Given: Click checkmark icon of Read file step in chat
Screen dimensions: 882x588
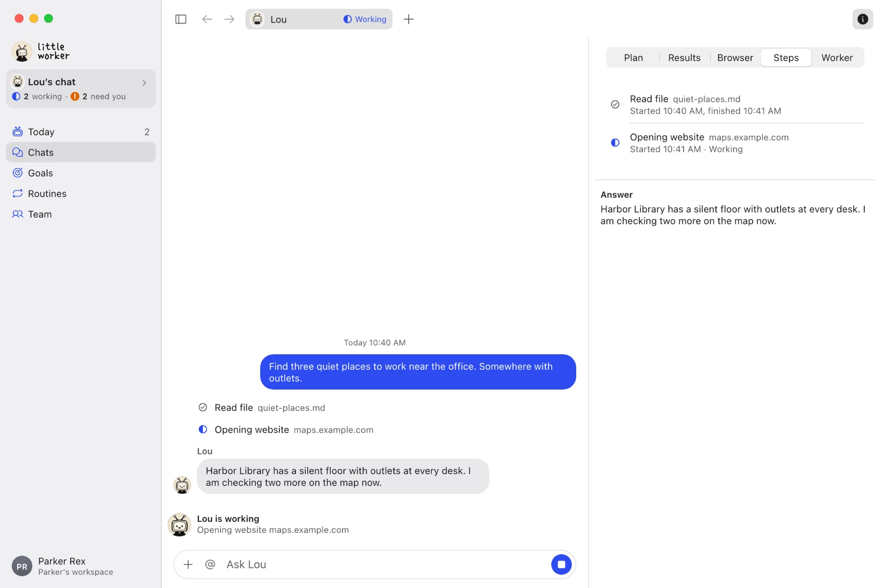Looking at the screenshot, I should (x=203, y=407).
